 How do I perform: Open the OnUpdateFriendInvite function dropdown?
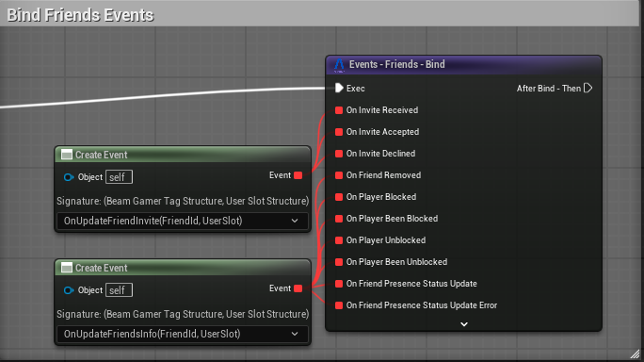(x=183, y=221)
